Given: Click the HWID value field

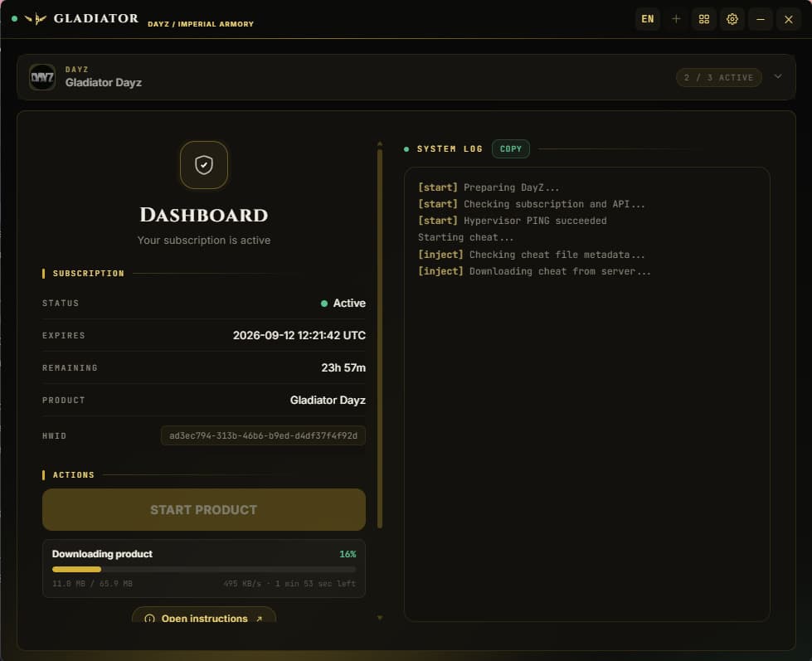Looking at the screenshot, I should point(263,436).
